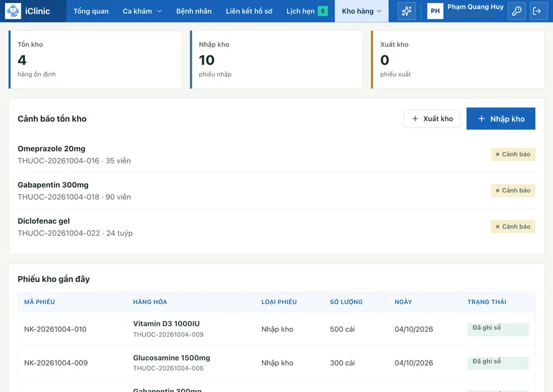The image size is (553, 392).
Task: Click the NGÀY column header
Action: click(x=403, y=302)
